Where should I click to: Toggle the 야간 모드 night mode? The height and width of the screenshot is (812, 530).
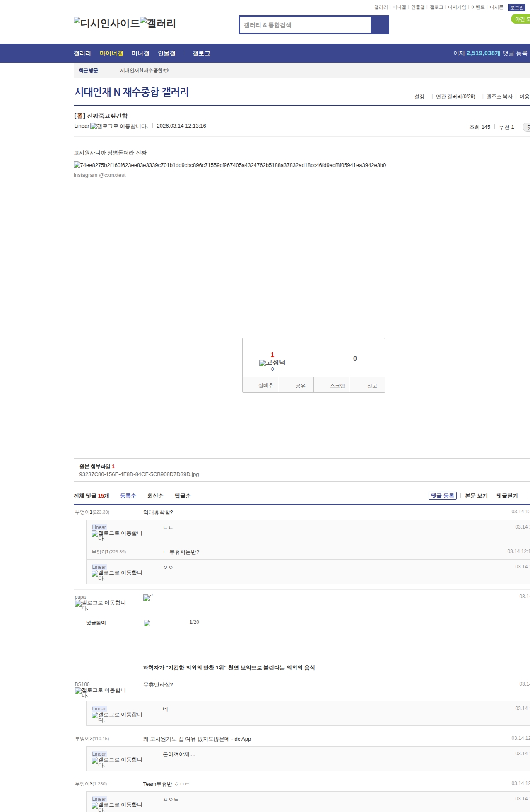click(521, 19)
